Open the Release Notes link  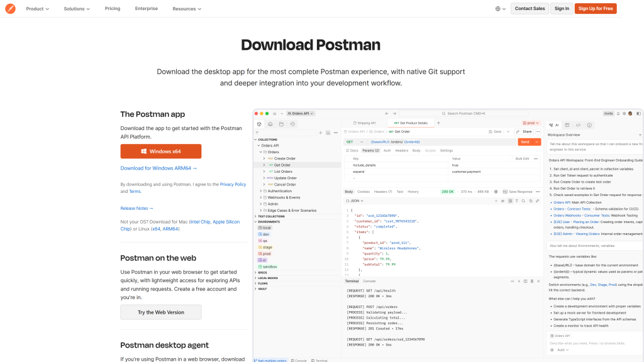[x=136, y=208]
